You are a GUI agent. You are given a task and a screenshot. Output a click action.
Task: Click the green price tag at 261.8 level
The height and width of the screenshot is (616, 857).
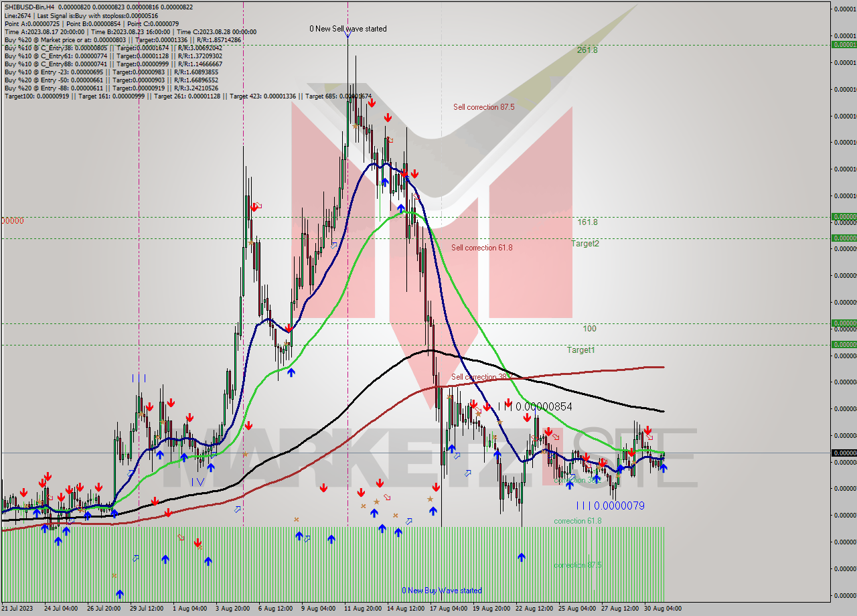point(844,44)
